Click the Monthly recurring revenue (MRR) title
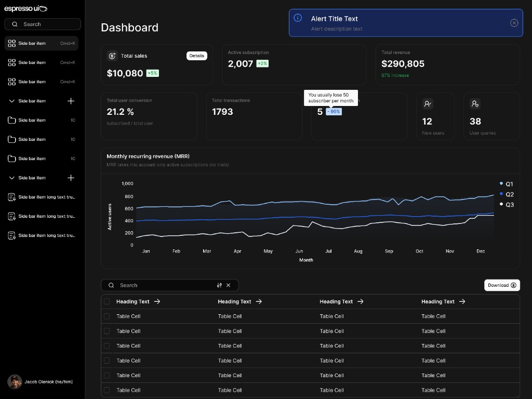The image size is (532, 399). pyautogui.click(x=148, y=156)
